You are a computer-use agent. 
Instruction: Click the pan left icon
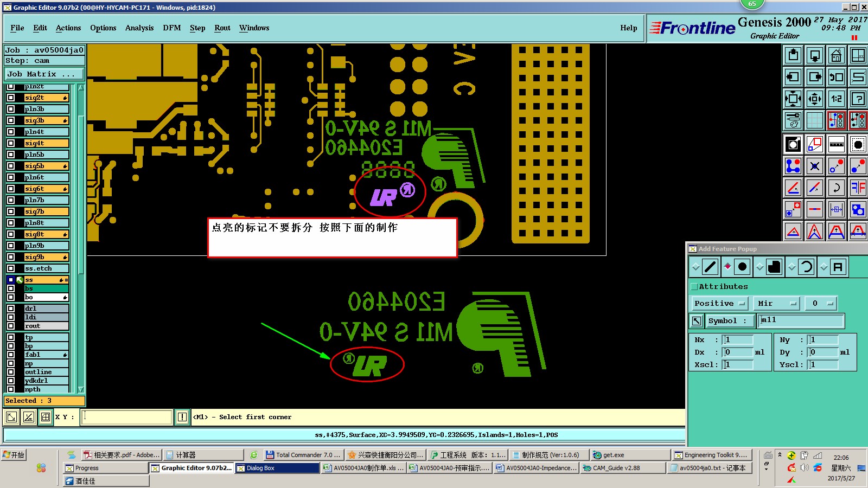pos(793,77)
